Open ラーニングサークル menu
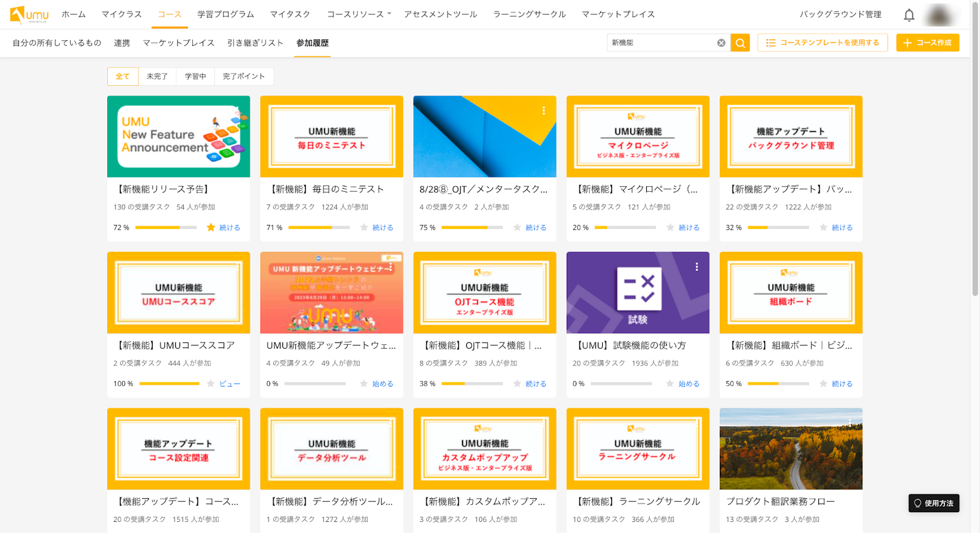Screen dimensions: 980x533 (x=529, y=14)
